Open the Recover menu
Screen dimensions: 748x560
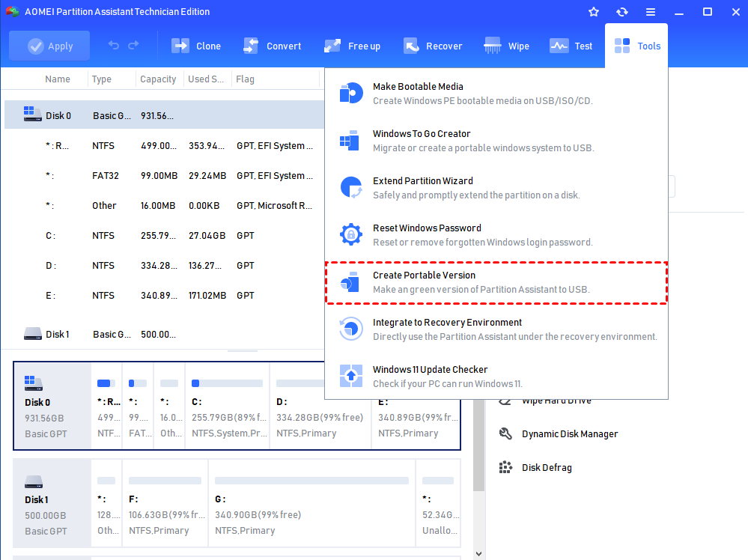coord(433,46)
